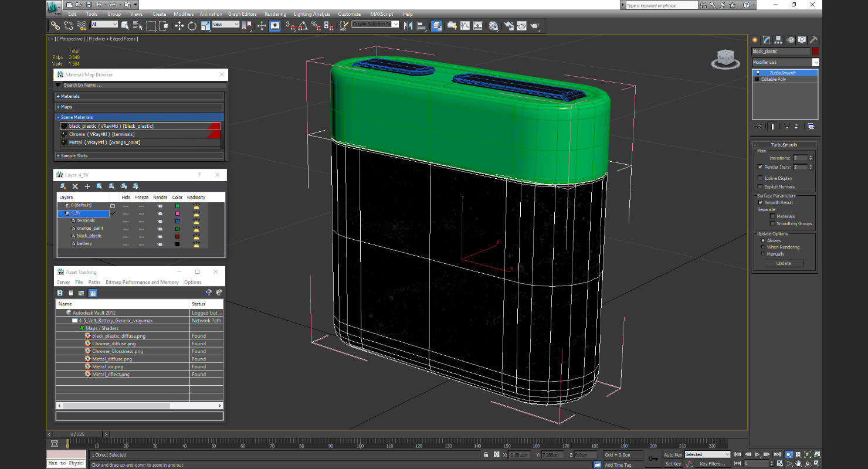The image size is (868, 469).
Task: Expand the Sample Slots rollout
Action: point(140,156)
